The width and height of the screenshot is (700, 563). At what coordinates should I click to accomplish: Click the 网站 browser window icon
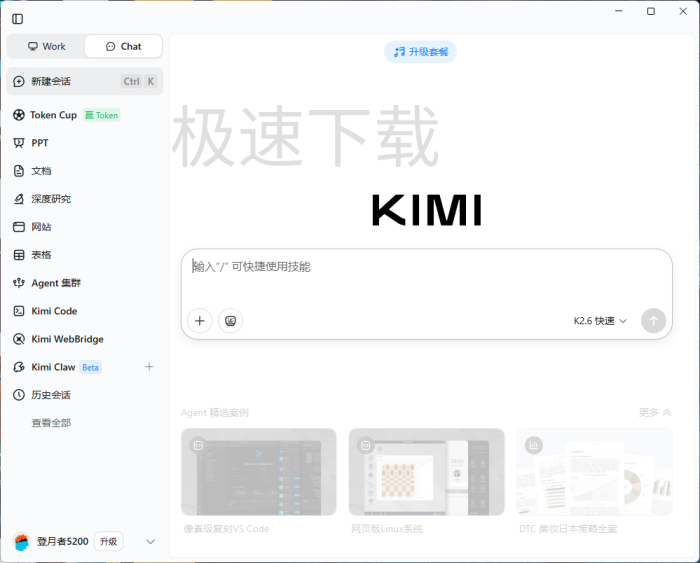tap(19, 227)
